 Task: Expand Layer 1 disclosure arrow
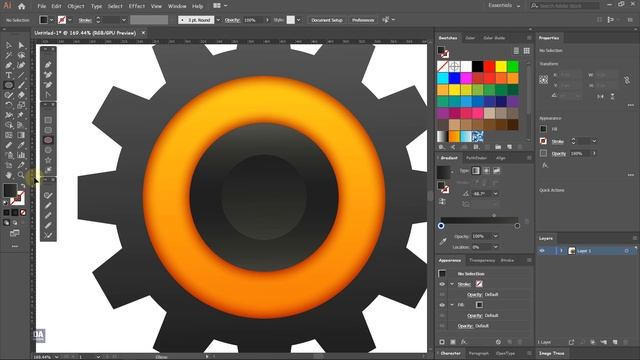561,251
